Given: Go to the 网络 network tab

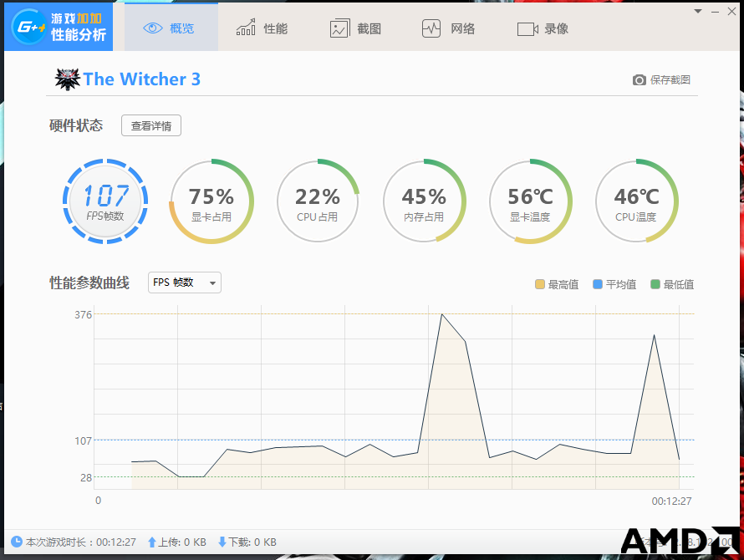Looking at the screenshot, I should 448,28.
